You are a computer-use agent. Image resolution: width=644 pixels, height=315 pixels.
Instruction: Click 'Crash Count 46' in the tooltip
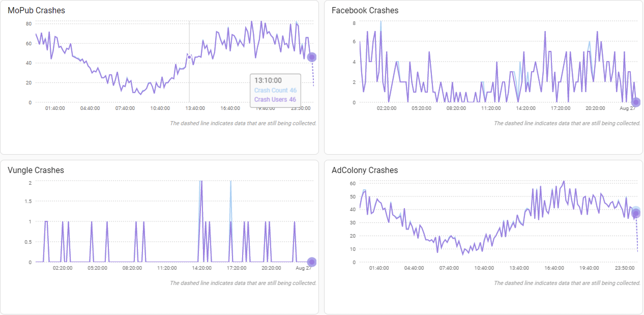pos(275,90)
